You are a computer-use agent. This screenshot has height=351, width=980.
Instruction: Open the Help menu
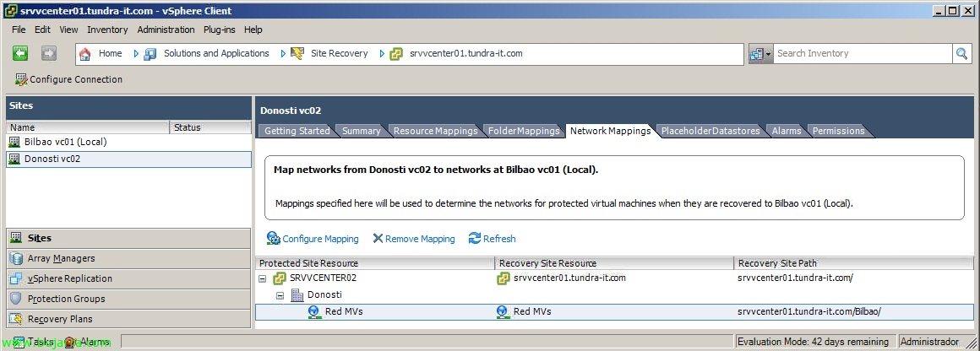[253, 30]
